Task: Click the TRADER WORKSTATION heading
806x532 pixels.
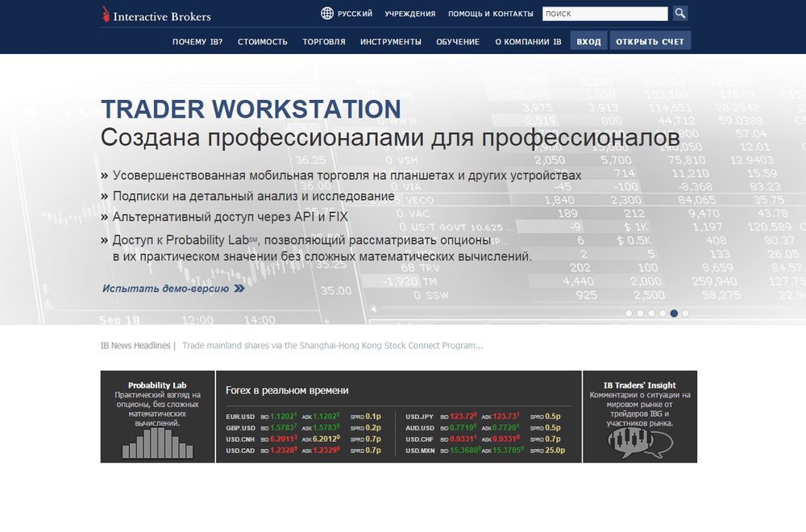Action: 251,109
